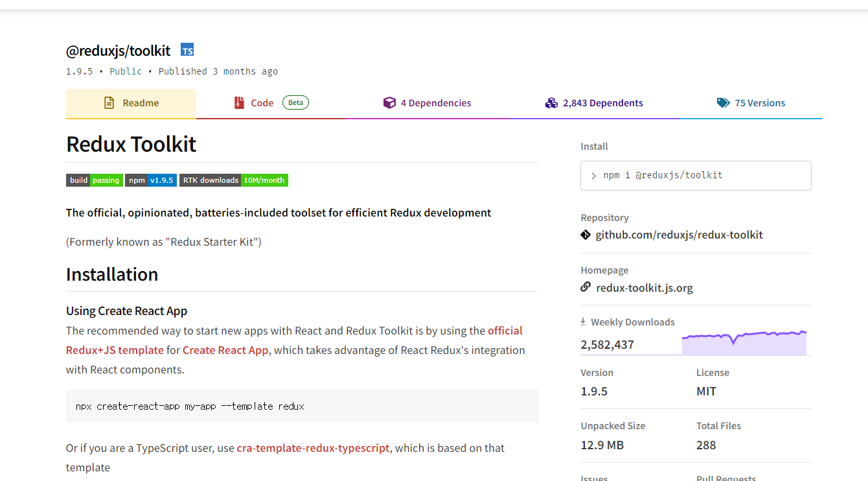Click the Published 3 months ago text

(218, 71)
